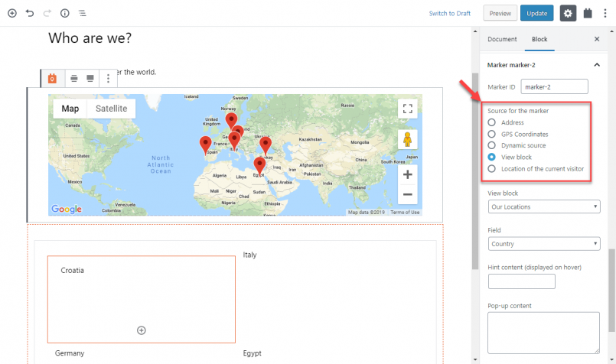Click the Preview button
Viewport: 616px width, 364px height.
click(x=500, y=13)
